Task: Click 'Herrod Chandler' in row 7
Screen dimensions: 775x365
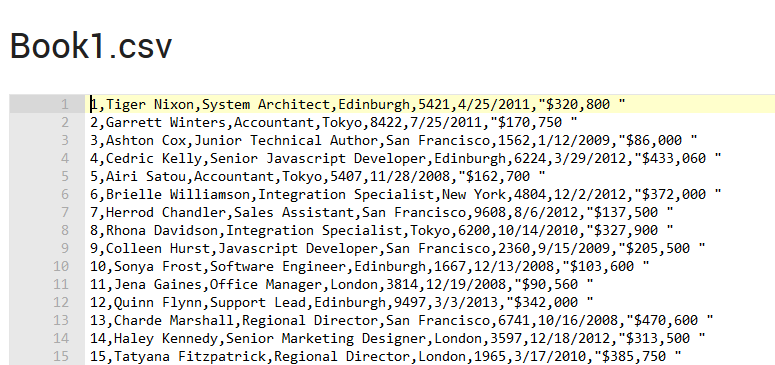Action: [x=166, y=212]
